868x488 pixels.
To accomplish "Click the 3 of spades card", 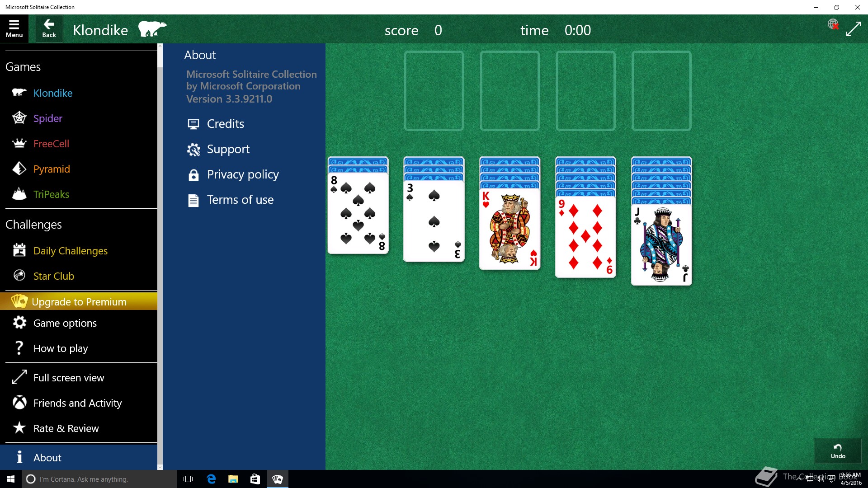I will (x=434, y=221).
